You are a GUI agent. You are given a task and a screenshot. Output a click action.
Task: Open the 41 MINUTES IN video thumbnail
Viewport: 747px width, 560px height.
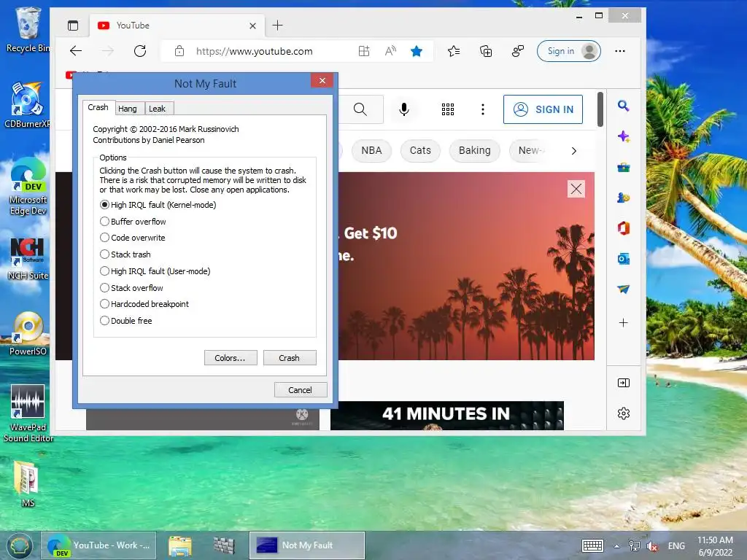click(447, 415)
